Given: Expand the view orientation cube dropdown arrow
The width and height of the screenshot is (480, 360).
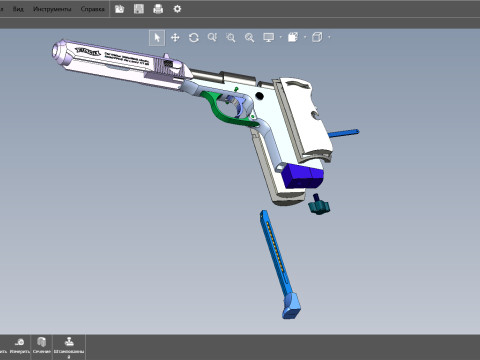Looking at the screenshot, I should point(329,37).
